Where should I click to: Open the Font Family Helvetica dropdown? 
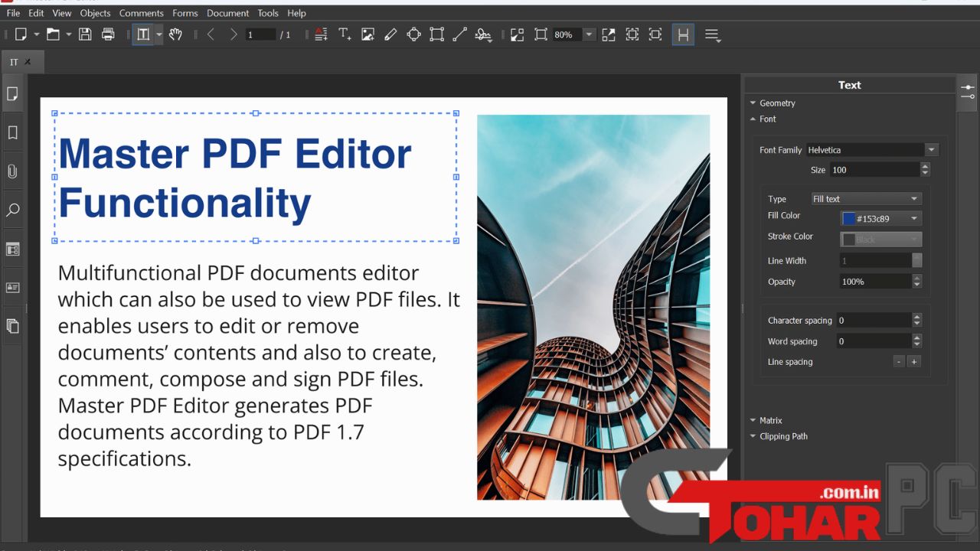click(871, 150)
